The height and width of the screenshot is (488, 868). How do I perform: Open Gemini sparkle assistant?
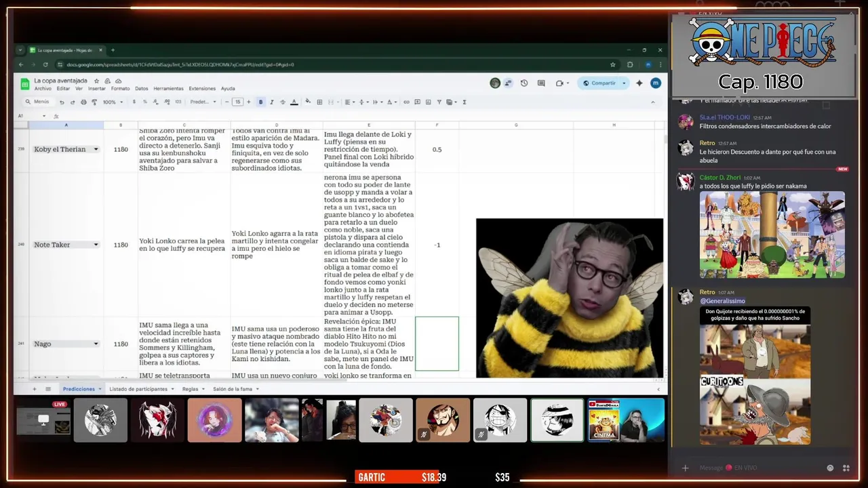point(639,83)
